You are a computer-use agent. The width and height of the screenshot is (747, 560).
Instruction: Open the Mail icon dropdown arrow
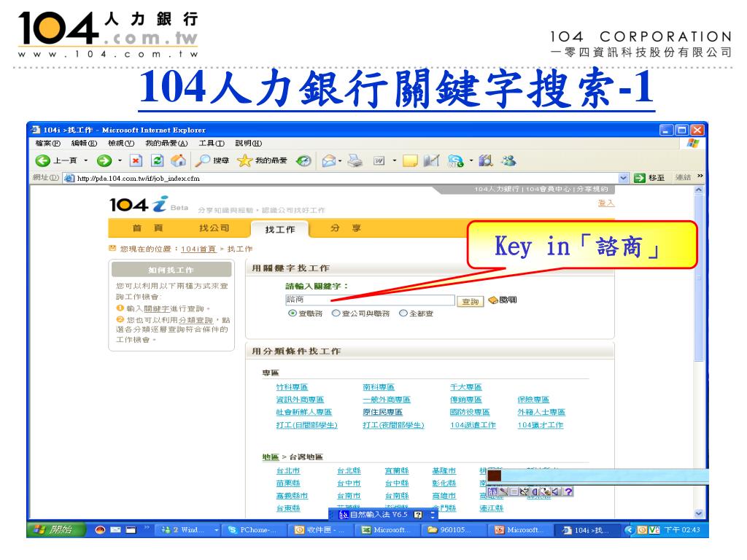pos(340,161)
